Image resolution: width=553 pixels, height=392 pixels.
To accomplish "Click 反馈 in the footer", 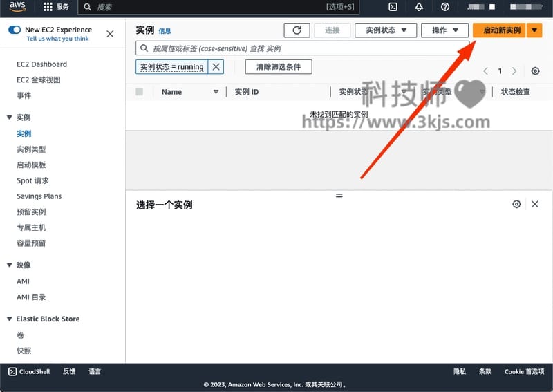I will click(69, 371).
